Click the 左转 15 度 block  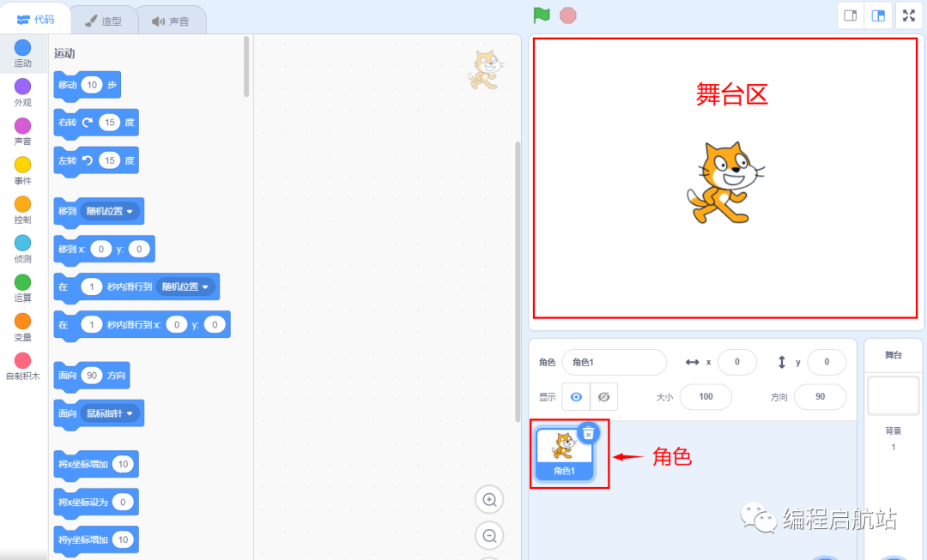click(96, 160)
